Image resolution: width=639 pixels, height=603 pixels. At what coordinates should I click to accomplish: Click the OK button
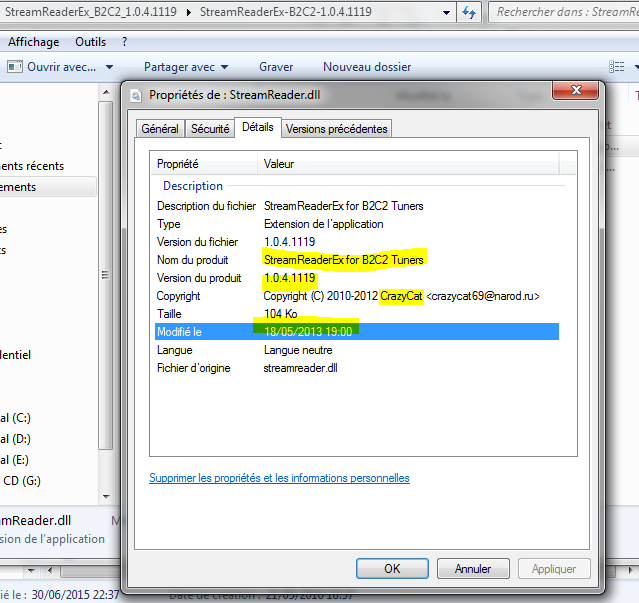(x=392, y=568)
